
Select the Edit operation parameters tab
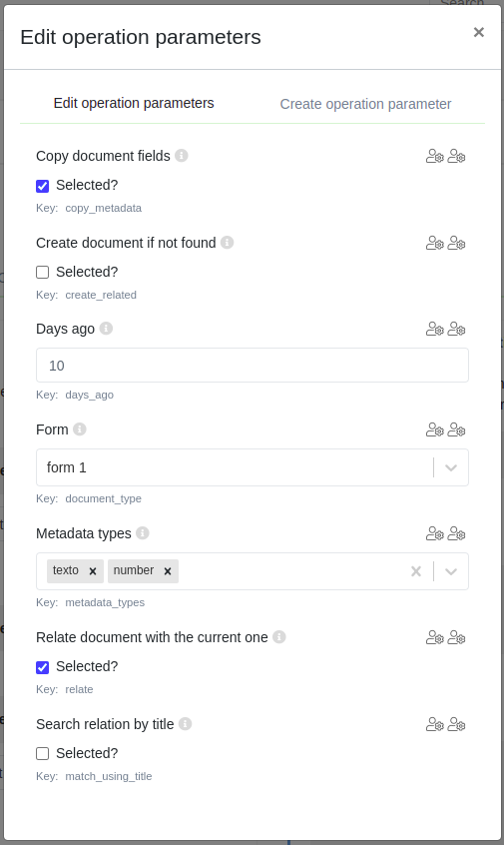click(134, 103)
